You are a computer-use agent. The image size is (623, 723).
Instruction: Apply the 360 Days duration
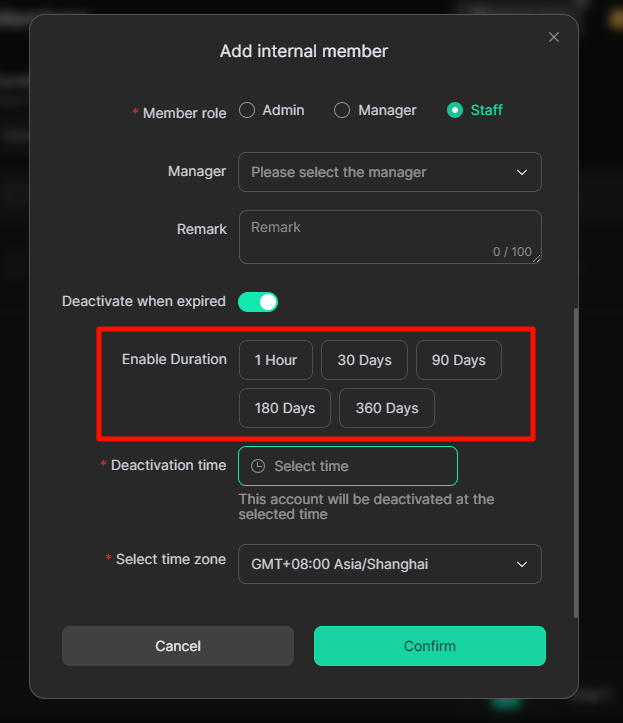[x=387, y=408]
